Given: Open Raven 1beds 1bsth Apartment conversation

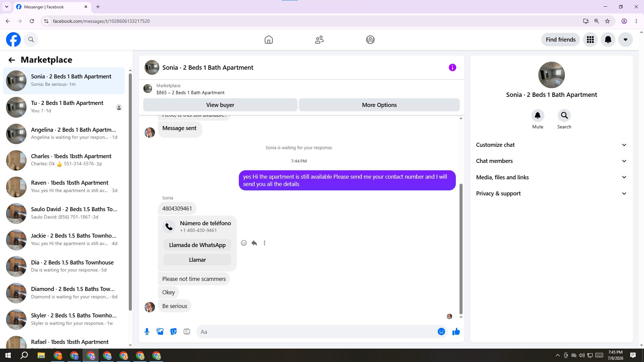Looking at the screenshot, I should click(x=64, y=187).
